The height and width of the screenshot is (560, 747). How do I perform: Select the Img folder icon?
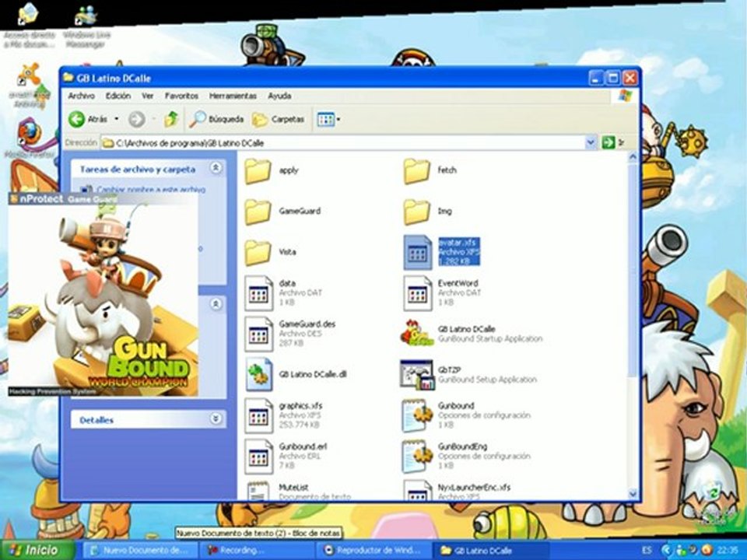416,212
